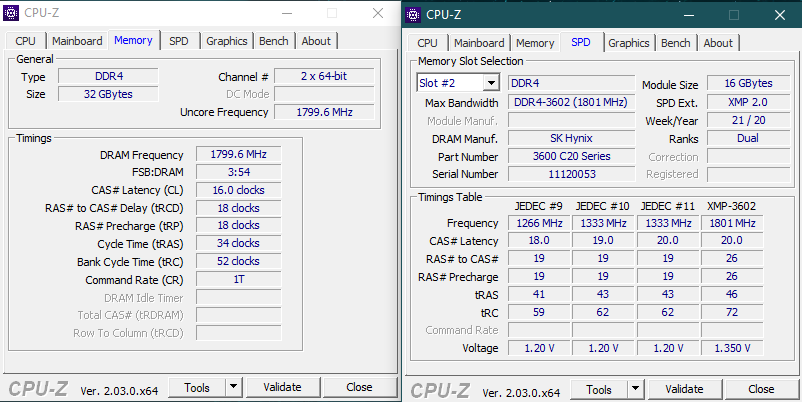This screenshot has height=402, width=802.
Task: Click the JEDEC #11 column header
Action: click(x=668, y=206)
